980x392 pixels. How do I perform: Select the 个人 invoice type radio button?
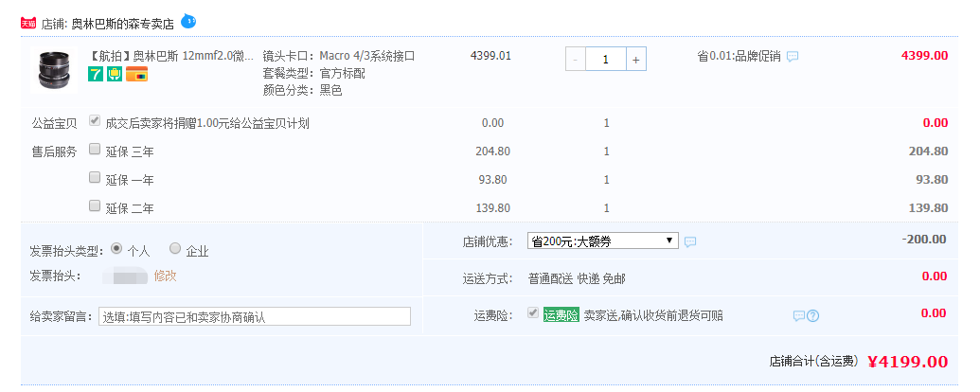coord(116,248)
